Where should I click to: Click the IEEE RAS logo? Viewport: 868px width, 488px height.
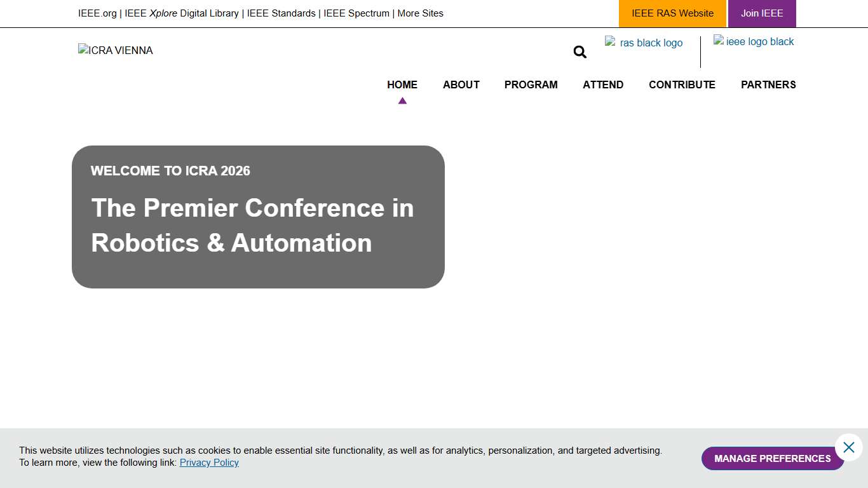[644, 43]
